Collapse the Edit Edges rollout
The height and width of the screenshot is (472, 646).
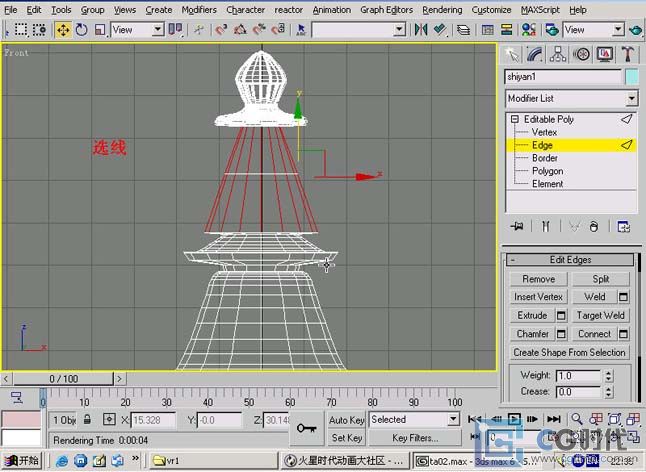[570, 259]
